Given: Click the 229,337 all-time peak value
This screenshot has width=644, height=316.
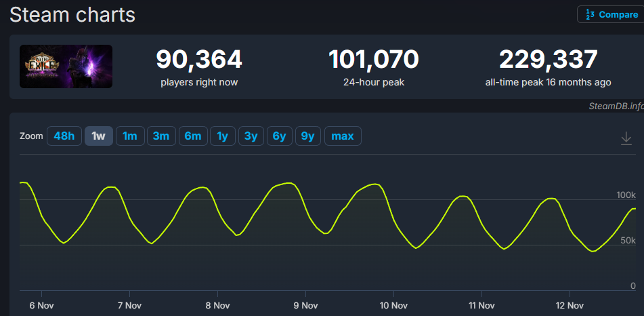Looking at the screenshot, I should point(549,60).
